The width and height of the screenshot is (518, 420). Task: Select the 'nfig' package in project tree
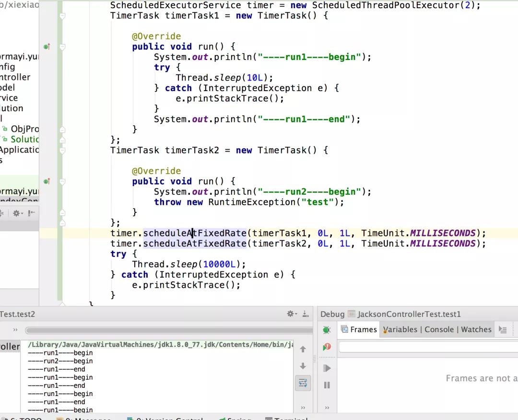point(8,67)
